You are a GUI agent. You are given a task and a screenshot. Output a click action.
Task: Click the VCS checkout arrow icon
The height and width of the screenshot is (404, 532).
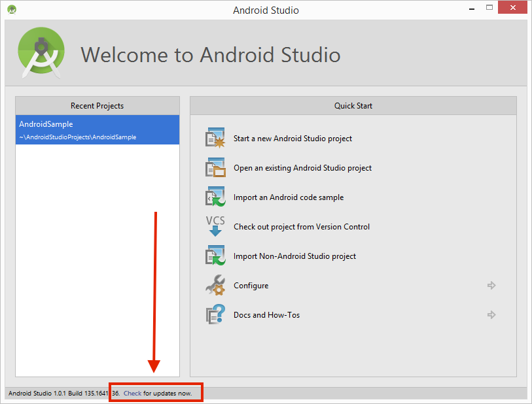[215, 226]
